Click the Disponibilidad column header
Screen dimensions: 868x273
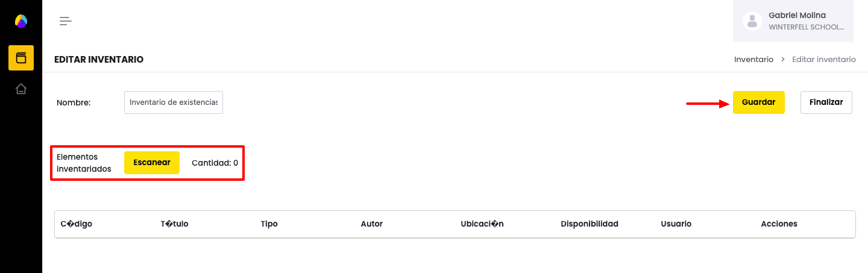590,224
